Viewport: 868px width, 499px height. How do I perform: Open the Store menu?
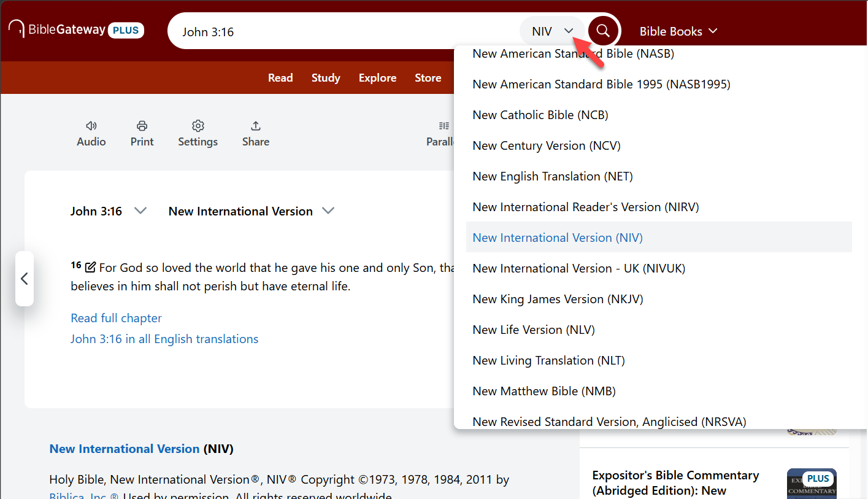pos(428,78)
